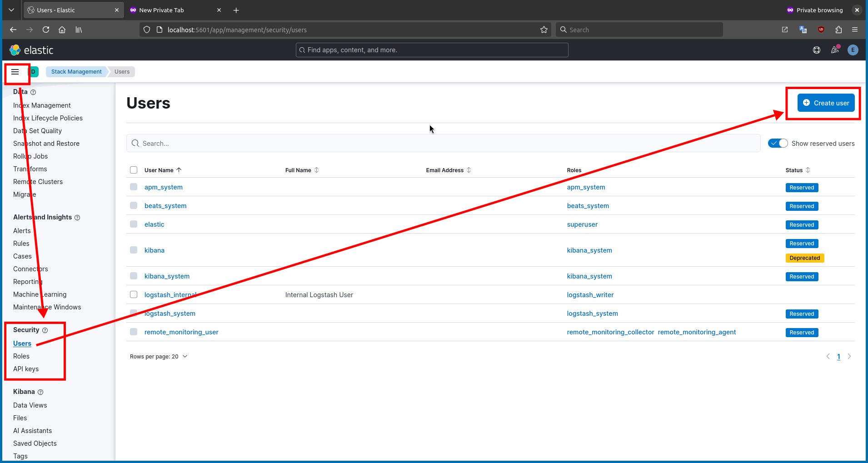Bookmark this page with the star
The height and width of the screenshot is (463, 868).
pyautogui.click(x=544, y=30)
